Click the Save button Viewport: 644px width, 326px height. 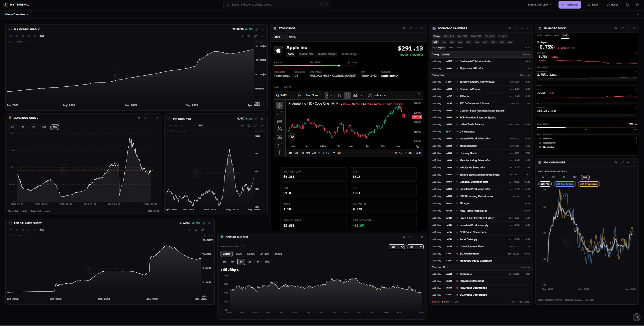click(x=592, y=5)
